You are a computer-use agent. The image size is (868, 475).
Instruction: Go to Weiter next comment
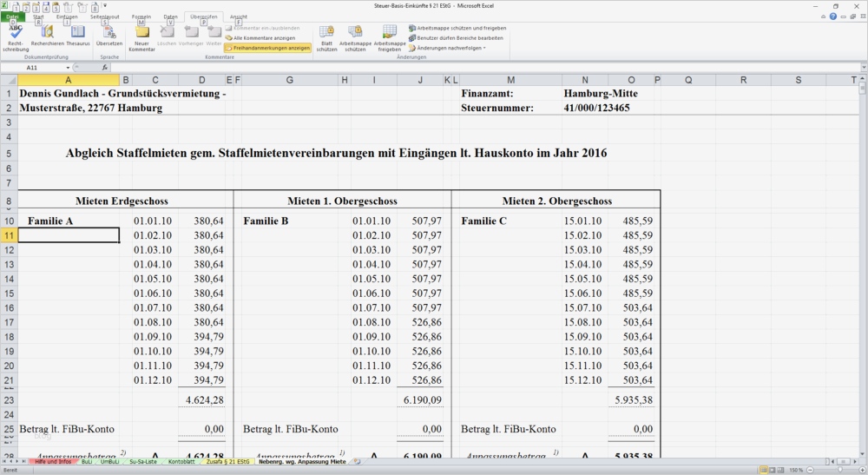(x=214, y=36)
